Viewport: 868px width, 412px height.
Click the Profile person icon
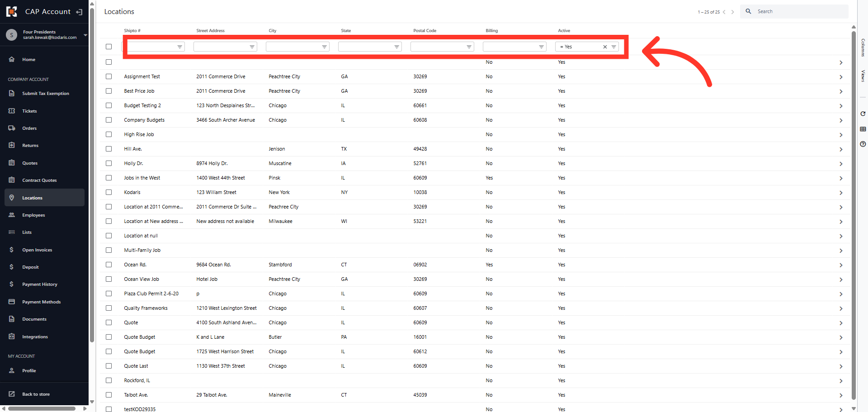click(x=12, y=370)
